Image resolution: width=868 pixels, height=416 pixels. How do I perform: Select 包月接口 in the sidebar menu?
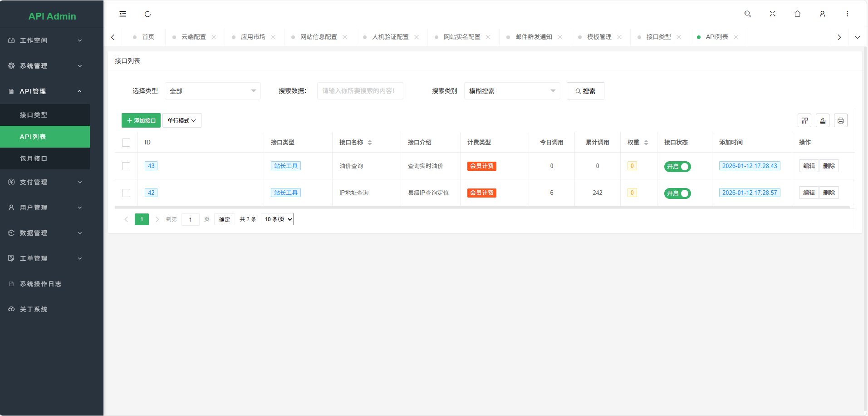pos(34,158)
